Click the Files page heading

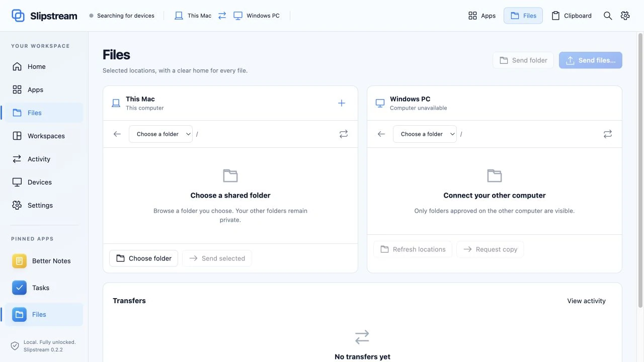116,55
